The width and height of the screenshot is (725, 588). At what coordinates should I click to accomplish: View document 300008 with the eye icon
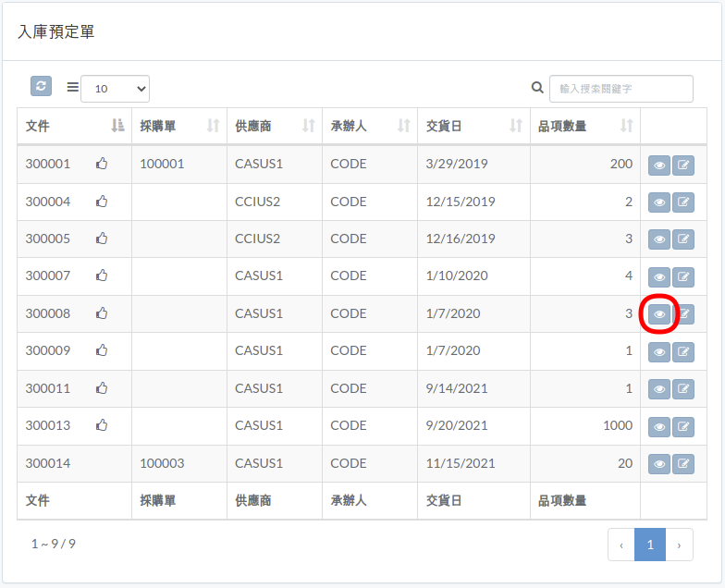[659, 314]
